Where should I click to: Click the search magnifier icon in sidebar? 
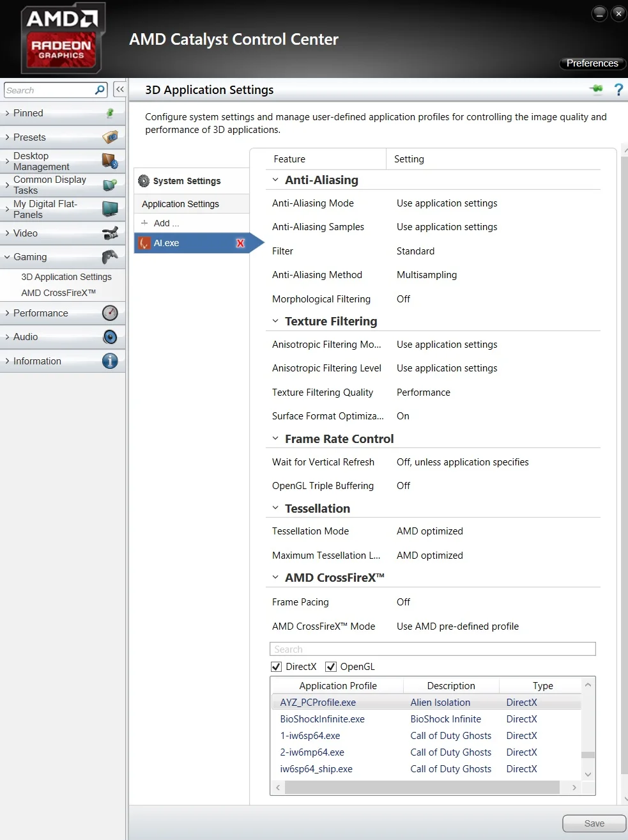pos(100,90)
